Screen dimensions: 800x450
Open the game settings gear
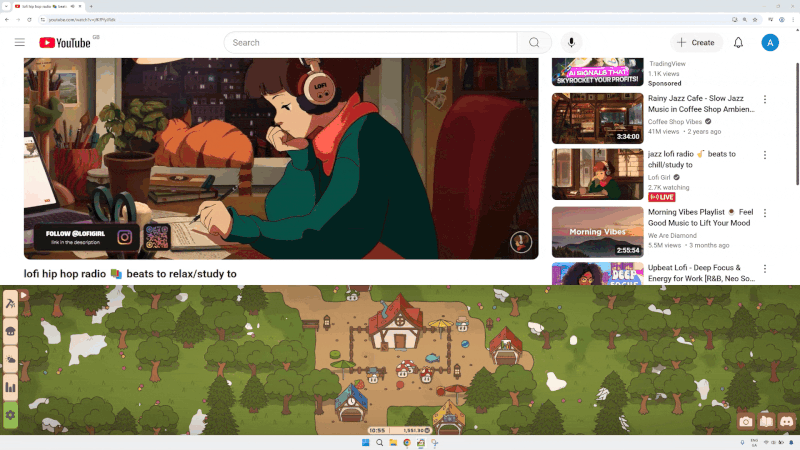click(x=10, y=415)
